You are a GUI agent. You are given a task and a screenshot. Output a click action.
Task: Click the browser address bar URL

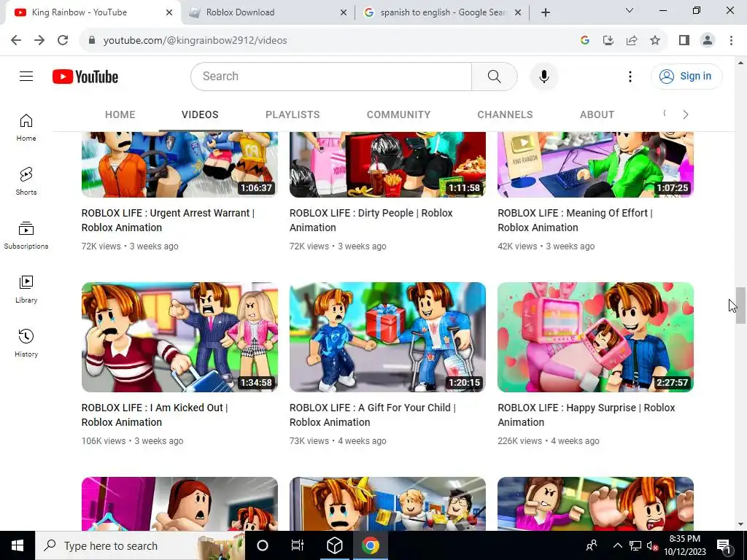[x=196, y=41]
